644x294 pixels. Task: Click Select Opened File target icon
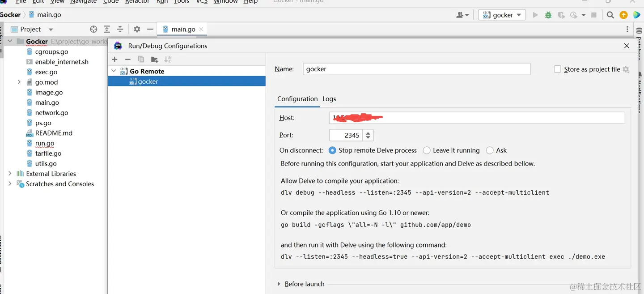coord(93,29)
